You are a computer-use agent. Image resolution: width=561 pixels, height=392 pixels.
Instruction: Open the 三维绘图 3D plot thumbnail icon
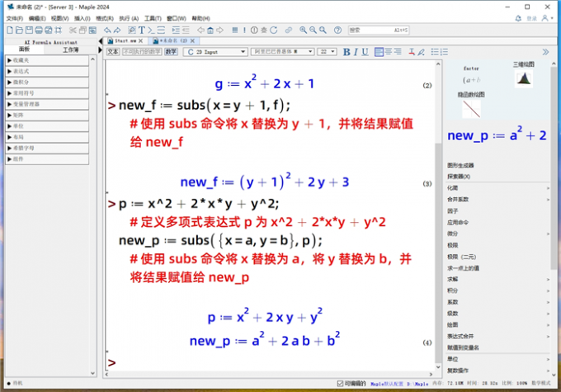click(x=521, y=78)
